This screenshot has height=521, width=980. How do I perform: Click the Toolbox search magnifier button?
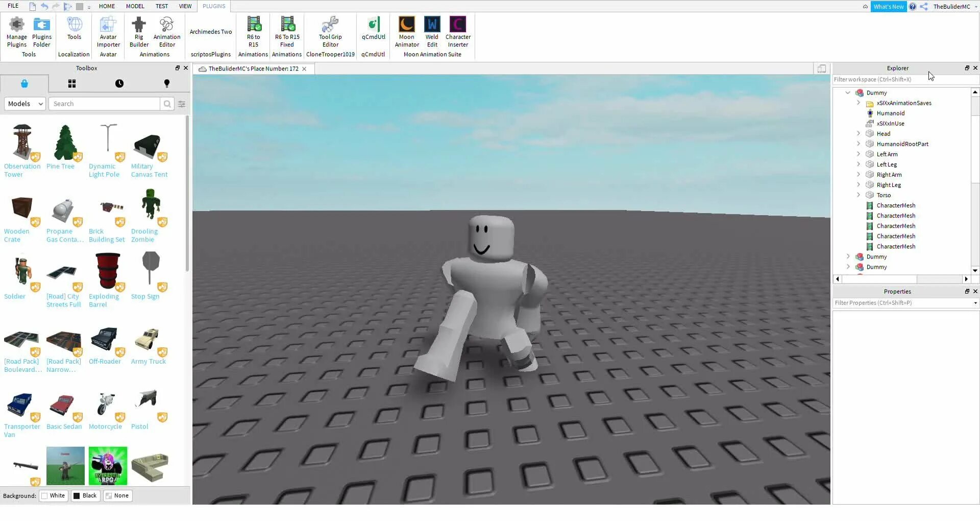click(x=167, y=104)
